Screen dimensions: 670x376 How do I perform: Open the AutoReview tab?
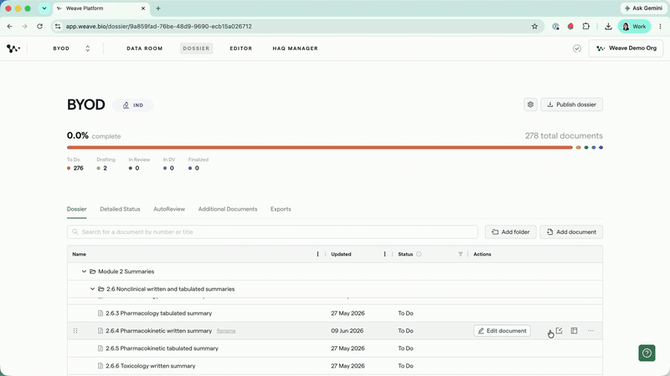169,209
